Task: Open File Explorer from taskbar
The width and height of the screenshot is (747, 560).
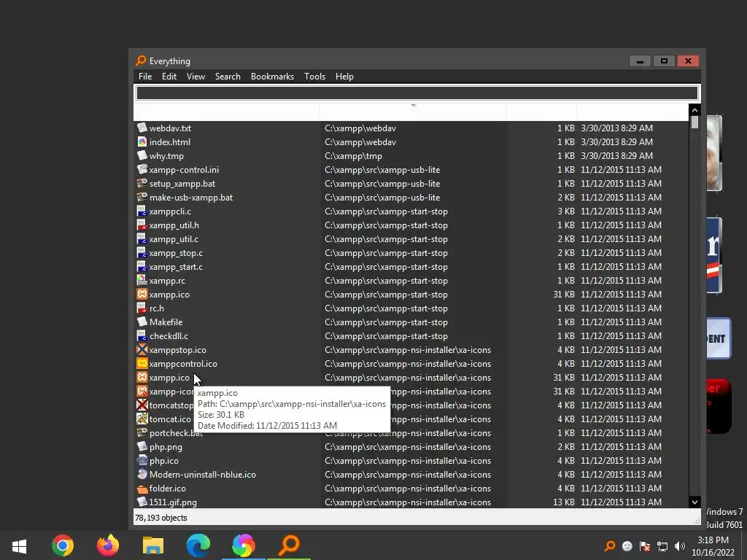Action: 153,545
